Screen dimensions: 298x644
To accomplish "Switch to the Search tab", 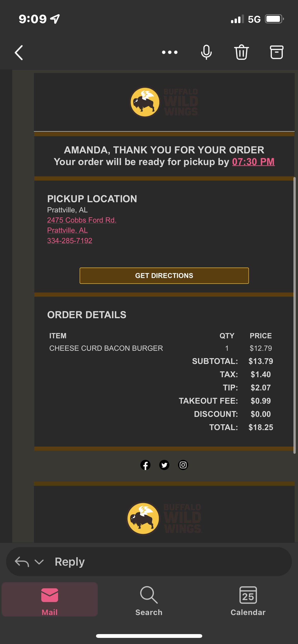I will (x=149, y=601).
